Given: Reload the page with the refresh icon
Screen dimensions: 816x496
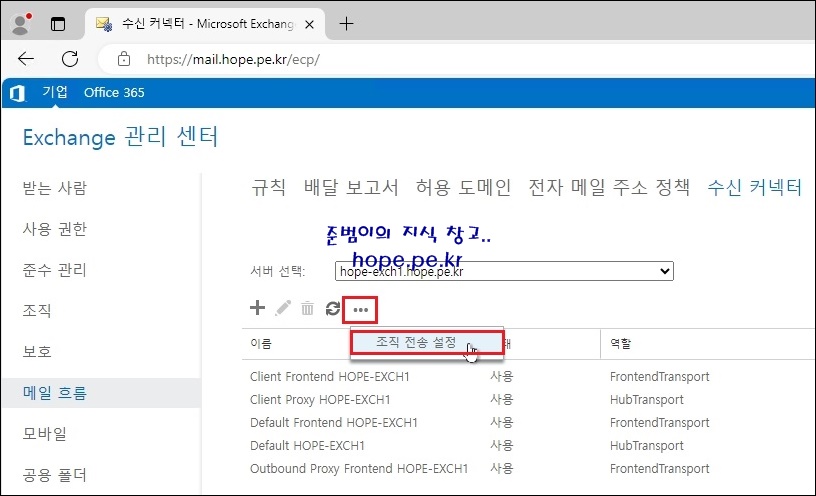Looking at the screenshot, I should coord(70,59).
